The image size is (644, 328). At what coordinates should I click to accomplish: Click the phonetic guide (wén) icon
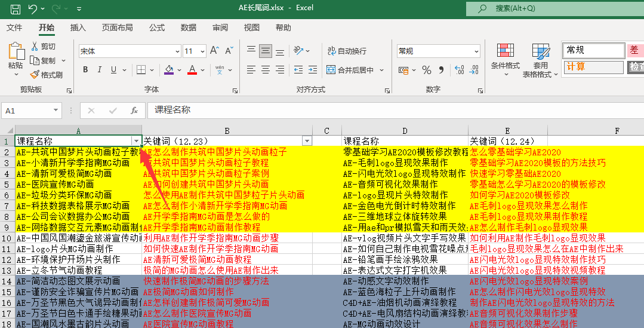(x=220, y=70)
